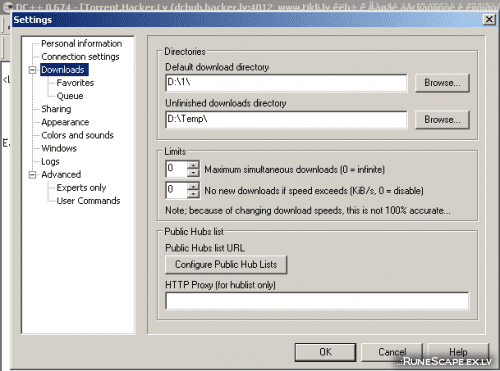Go to Sharing settings

(x=56, y=109)
